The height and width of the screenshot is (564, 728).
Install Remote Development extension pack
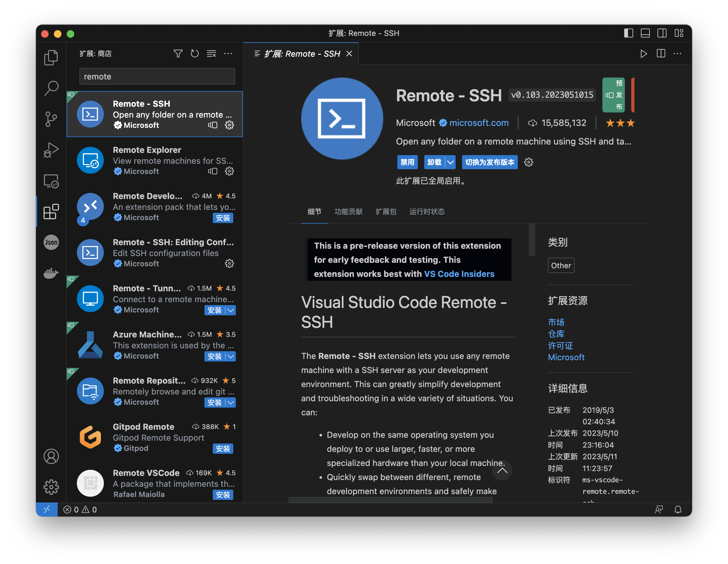pos(223,218)
